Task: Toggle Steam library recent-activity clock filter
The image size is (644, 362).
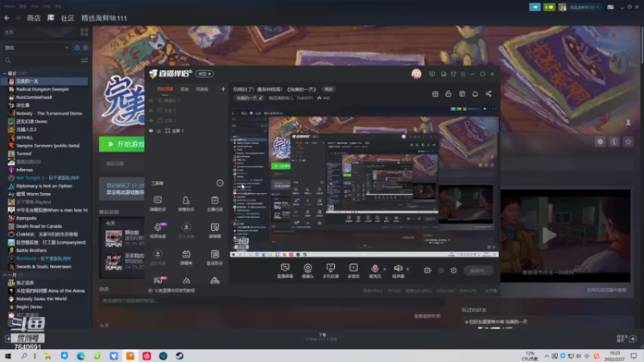Action: pos(76,47)
